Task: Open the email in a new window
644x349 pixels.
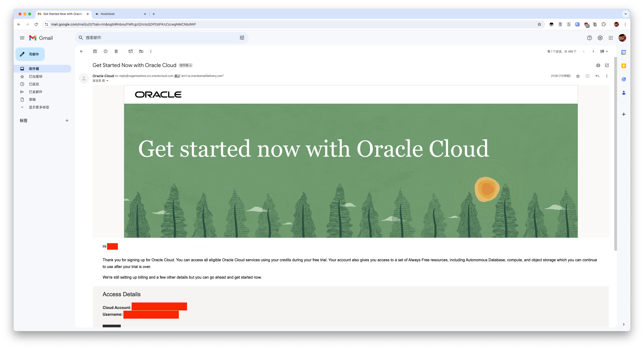Action: 607,66
